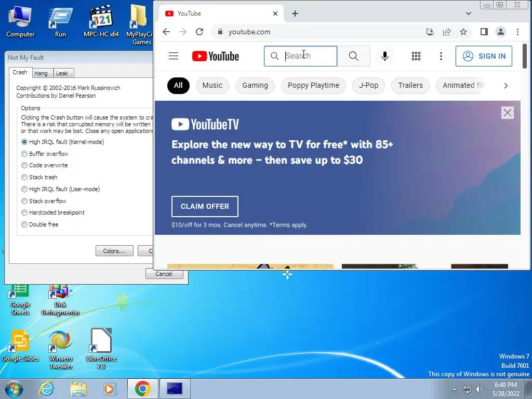Go back with Chrome's back arrow
The image size is (532, 399).
tap(166, 32)
